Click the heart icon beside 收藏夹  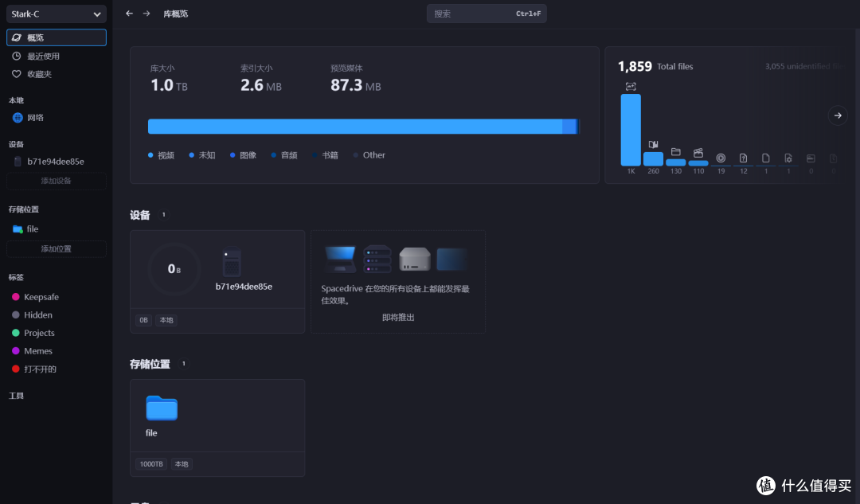[17, 74]
